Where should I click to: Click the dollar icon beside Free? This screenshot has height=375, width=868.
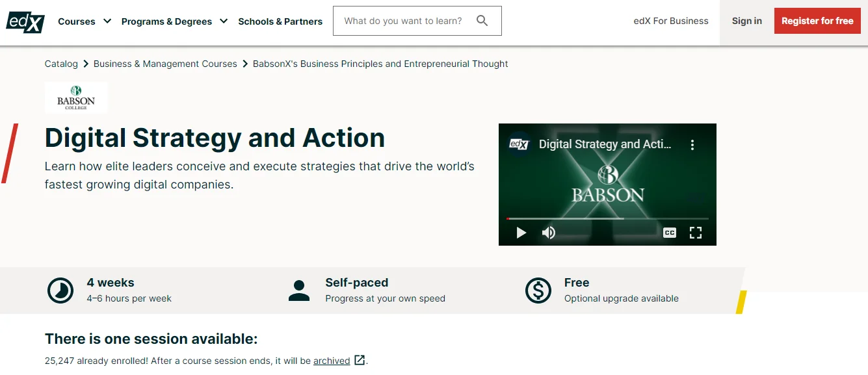(x=538, y=291)
